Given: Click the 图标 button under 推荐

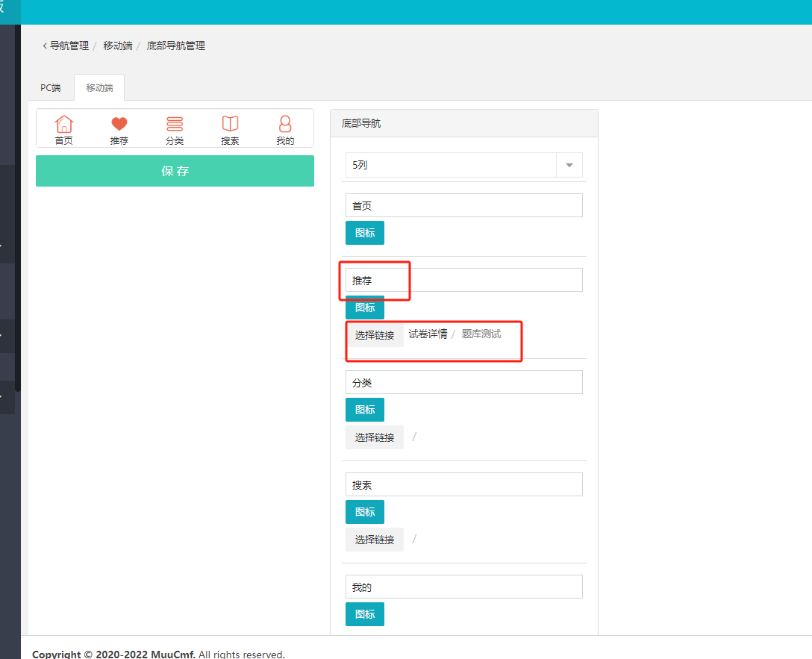Looking at the screenshot, I should [x=364, y=307].
